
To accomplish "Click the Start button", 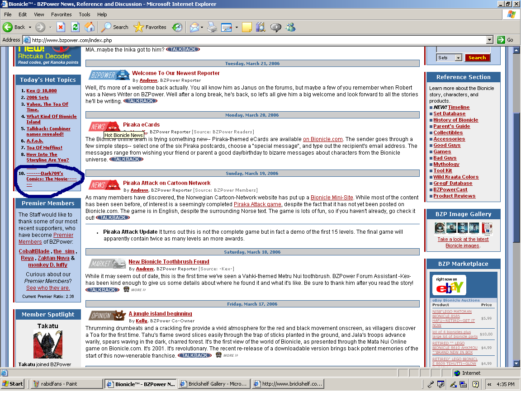I will coord(13,384).
